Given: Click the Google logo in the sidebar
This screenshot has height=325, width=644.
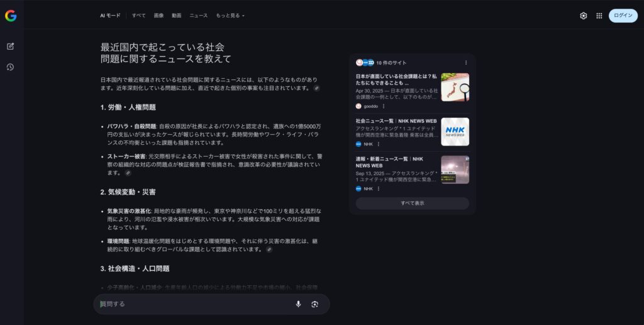Looking at the screenshot, I should pyautogui.click(x=11, y=16).
